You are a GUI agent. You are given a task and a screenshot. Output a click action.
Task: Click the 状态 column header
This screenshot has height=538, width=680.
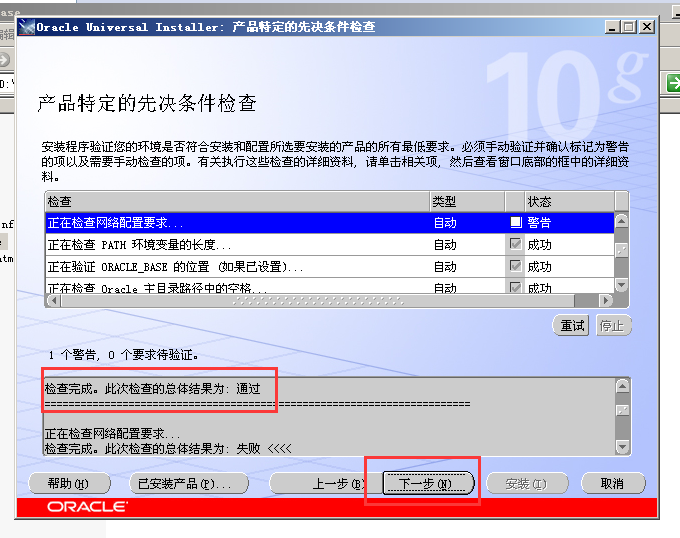point(569,202)
